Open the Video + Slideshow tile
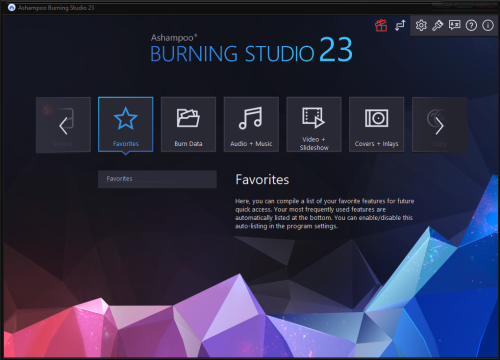The image size is (500, 360). pyautogui.click(x=314, y=124)
